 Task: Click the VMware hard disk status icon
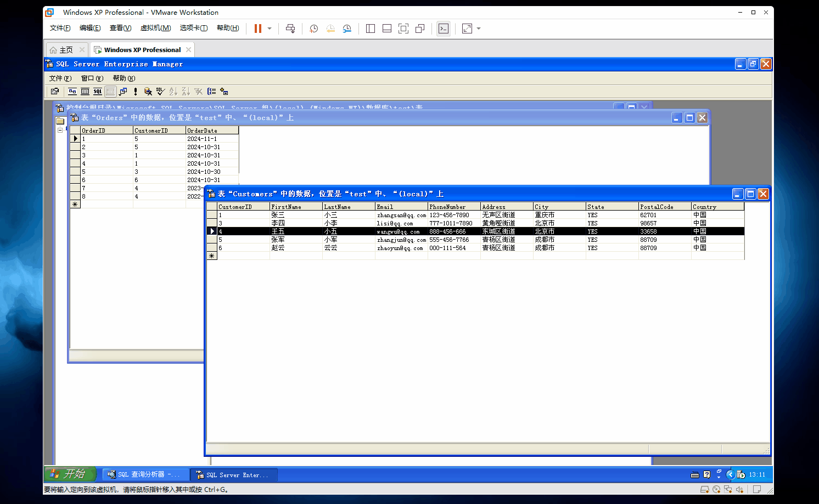tap(705, 490)
